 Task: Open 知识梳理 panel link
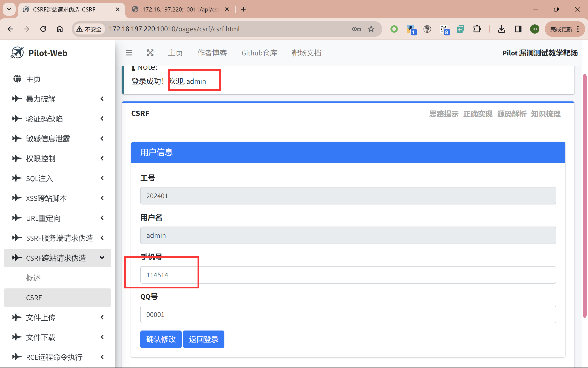tap(546, 114)
